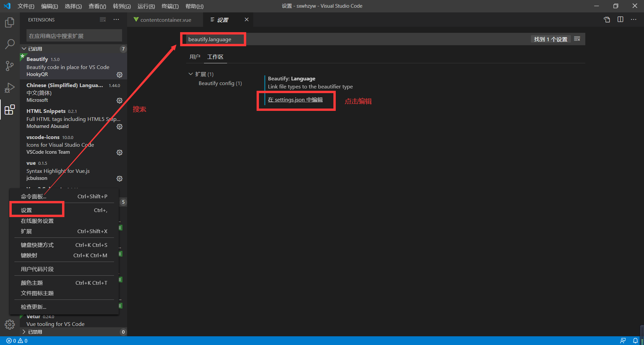
Task: Open the settings filter icon next to search results
Action: coord(577,39)
